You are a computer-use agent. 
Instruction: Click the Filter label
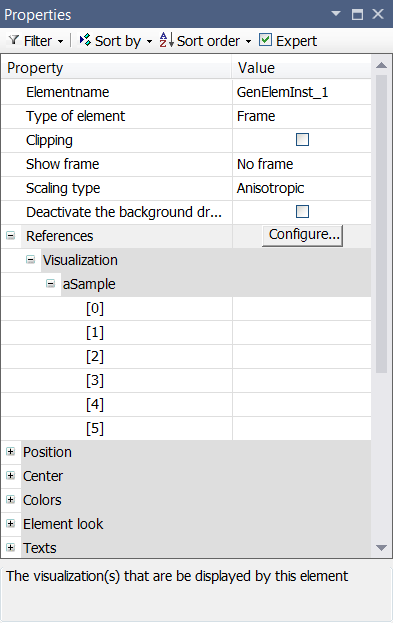tap(38, 41)
